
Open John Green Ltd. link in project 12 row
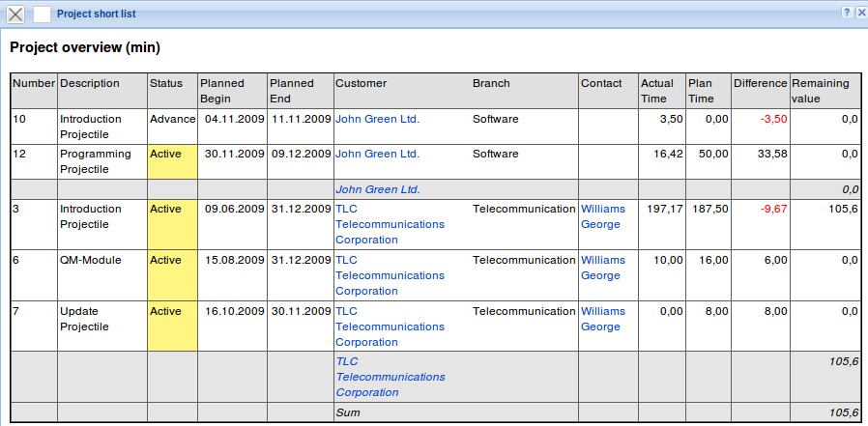pyautogui.click(x=377, y=154)
